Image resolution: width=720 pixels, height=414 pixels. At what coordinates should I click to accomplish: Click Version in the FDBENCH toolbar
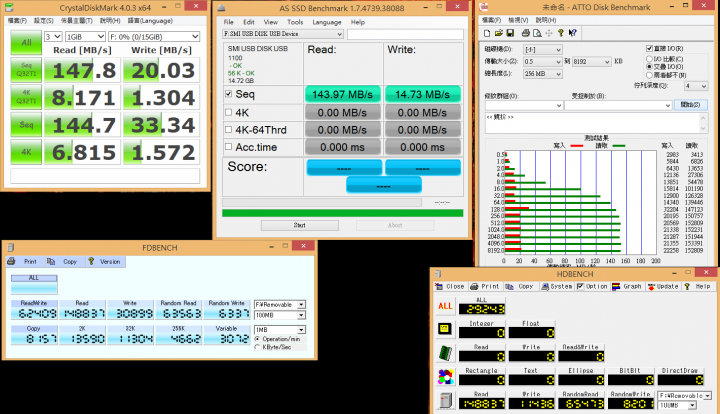pos(105,262)
